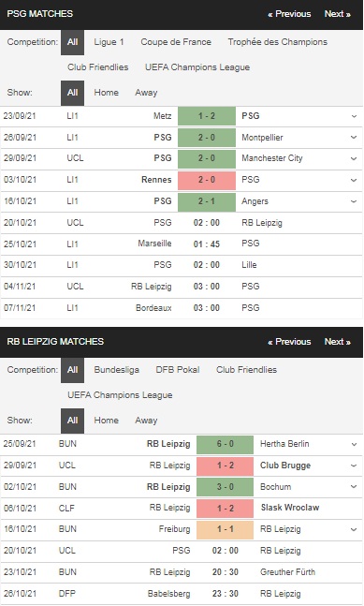Expand the Hertha Berlin match chevron

point(354,444)
